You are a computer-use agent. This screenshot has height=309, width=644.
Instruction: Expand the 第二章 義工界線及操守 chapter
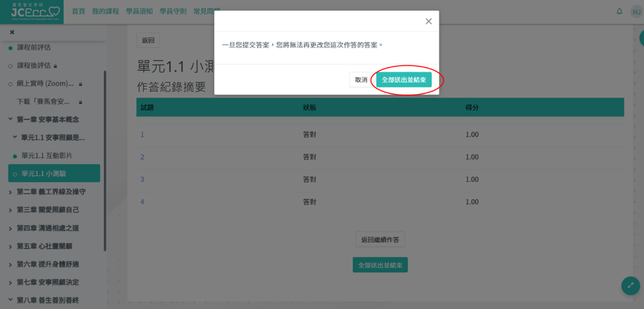pyautogui.click(x=10, y=192)
